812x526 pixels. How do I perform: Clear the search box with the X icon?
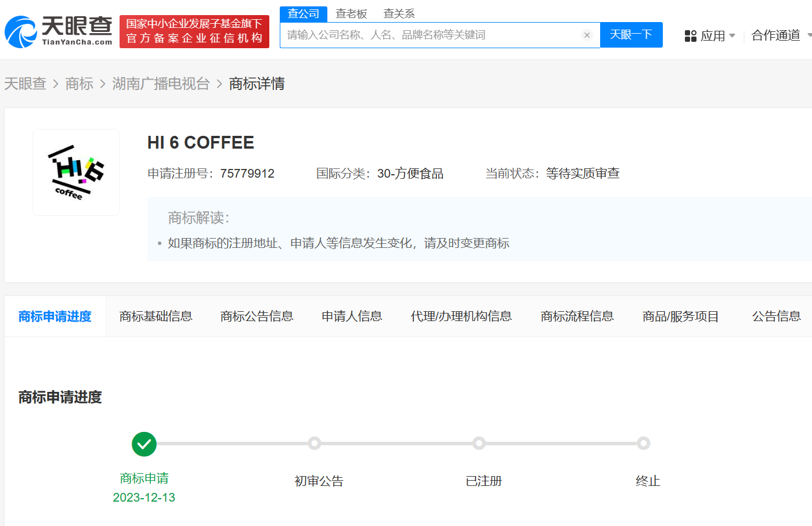point(587,35)
